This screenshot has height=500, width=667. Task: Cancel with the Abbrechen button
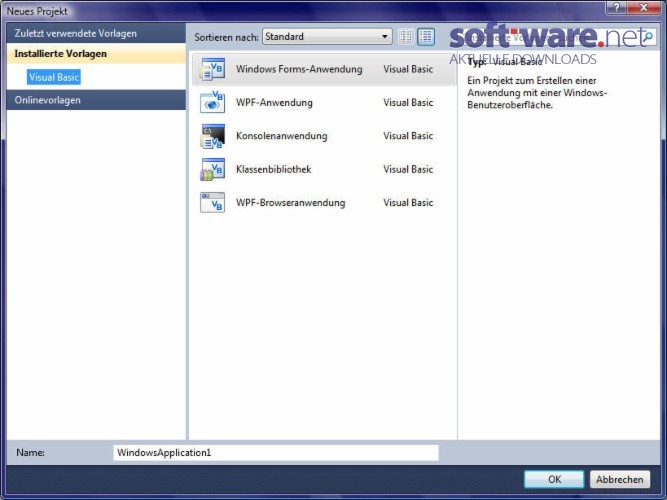click(x=619, y=480)
